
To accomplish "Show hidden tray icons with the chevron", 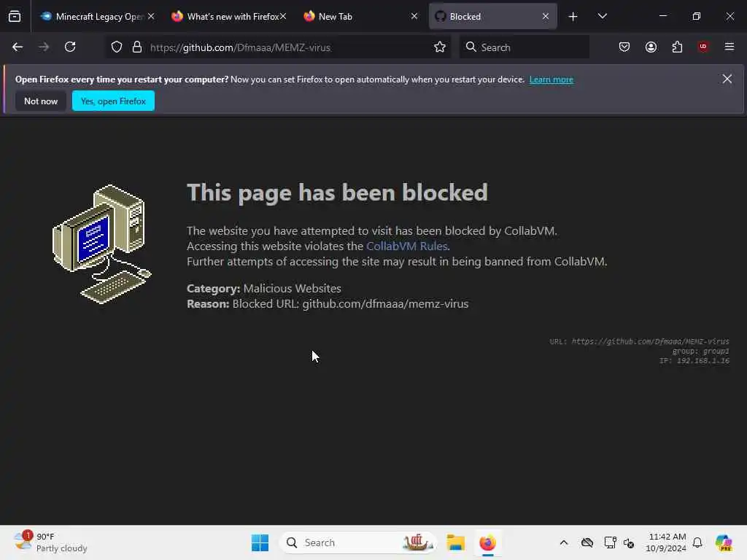I will [564, 542].
